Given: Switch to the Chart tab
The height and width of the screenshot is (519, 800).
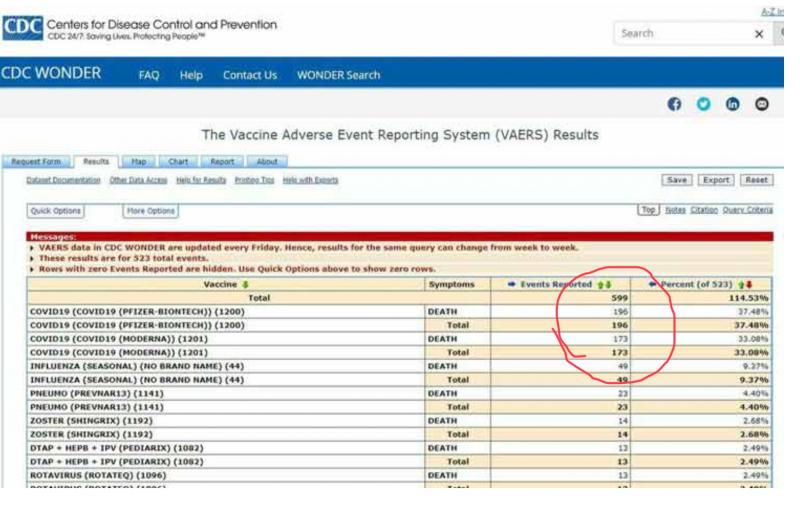Looking at the screenshot, I should pos(178,162).
